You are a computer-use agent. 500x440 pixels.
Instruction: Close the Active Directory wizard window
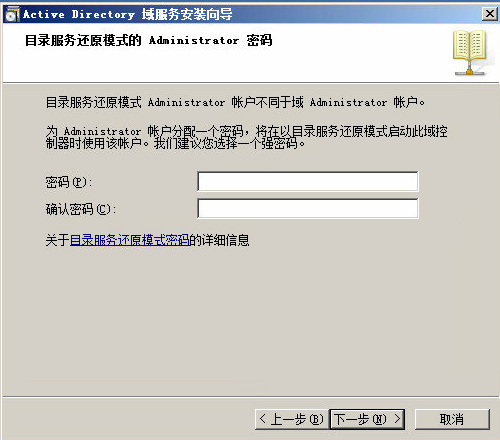pyautogui.click(x=490, y=14)
